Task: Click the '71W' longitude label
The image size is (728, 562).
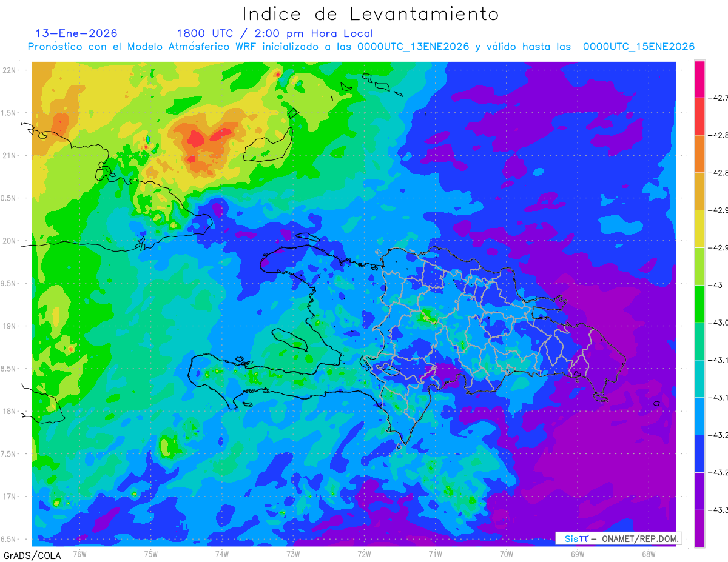Action: click(x=435, y=553)
